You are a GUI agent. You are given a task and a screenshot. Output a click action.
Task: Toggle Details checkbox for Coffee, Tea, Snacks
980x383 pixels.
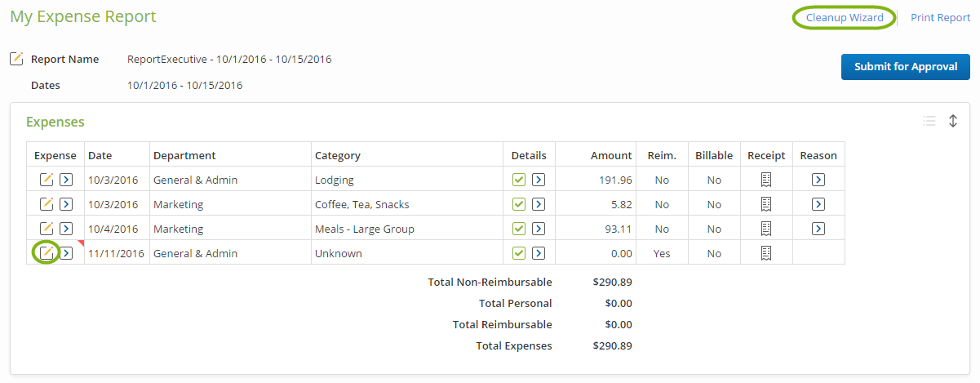click(519, 204)
